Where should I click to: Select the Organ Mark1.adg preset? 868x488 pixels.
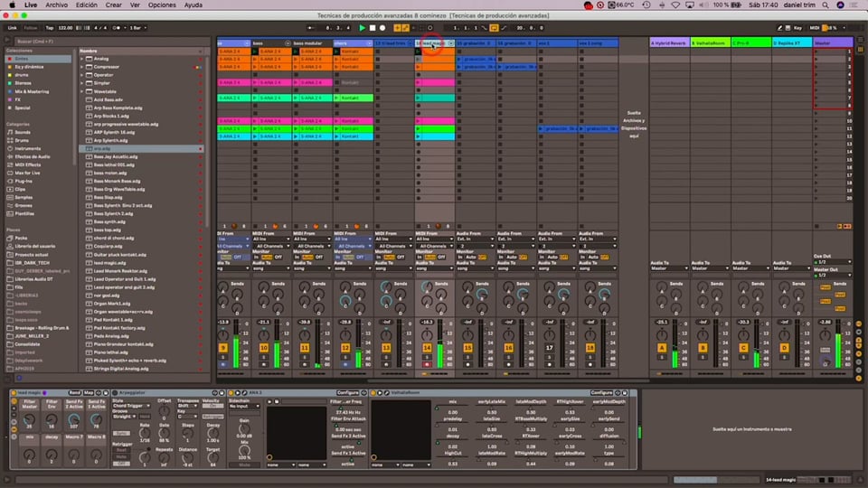pyautogui.click(x=112, y=304)
